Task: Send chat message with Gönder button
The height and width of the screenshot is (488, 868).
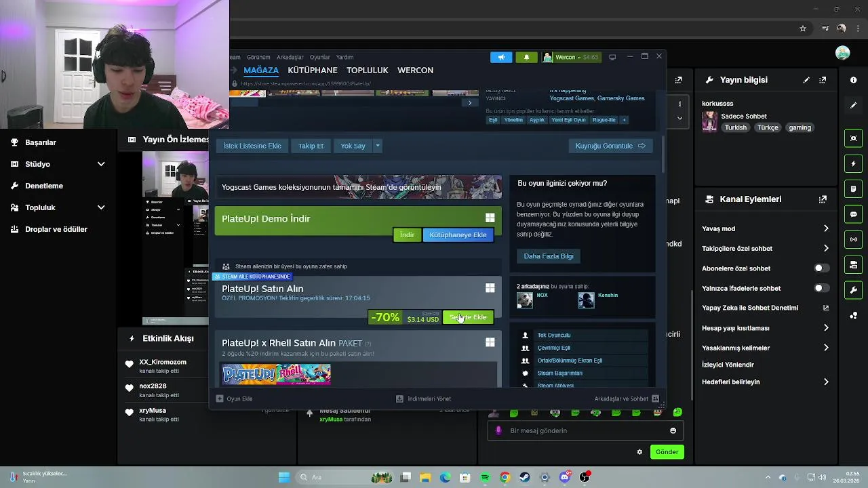Action: (x=667, y=452)
